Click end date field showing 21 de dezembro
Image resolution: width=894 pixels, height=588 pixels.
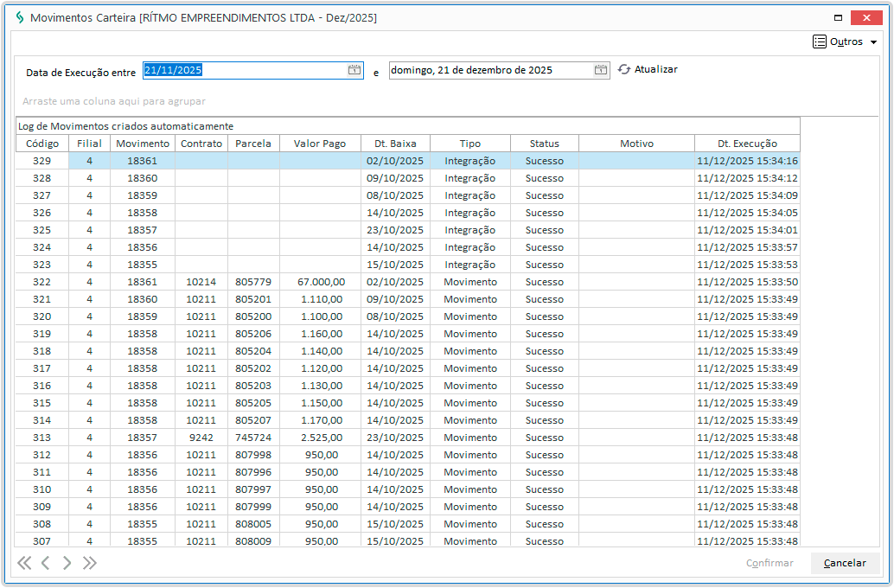tap(489, 70)
